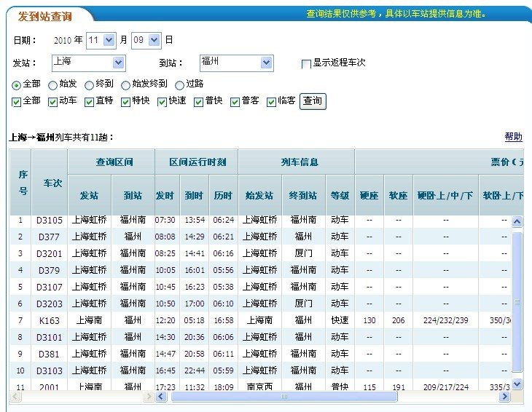Click train number D3105
532x412 pixels.
pos(50,221)
